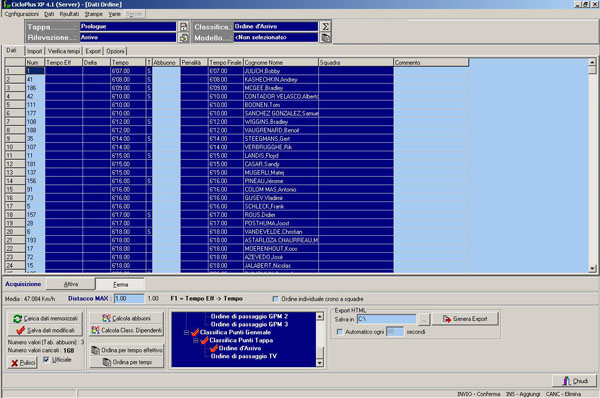This screenshot has width=600, height=398.
Task: Click Carica dati memorizzati button
Action: tap(45, 318)
